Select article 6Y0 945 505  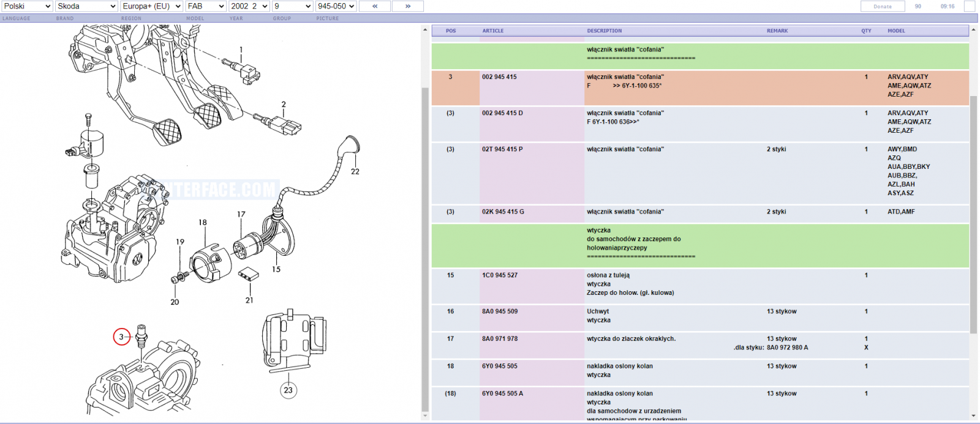tap(500, 366)
